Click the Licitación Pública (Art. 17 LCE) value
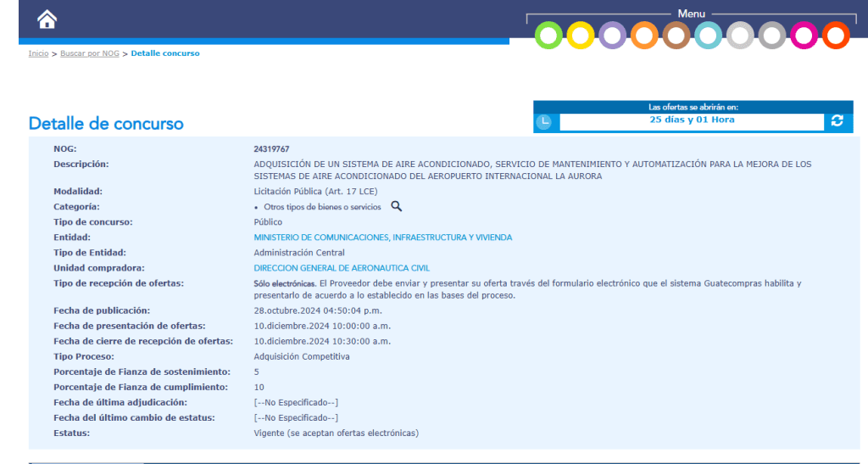This screenshot has height=464, width=868. click(x=315, y=192)
